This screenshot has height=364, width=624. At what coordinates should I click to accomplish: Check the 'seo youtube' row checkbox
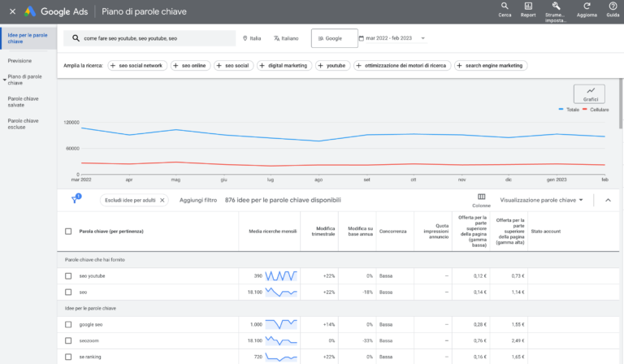[68, 275]
